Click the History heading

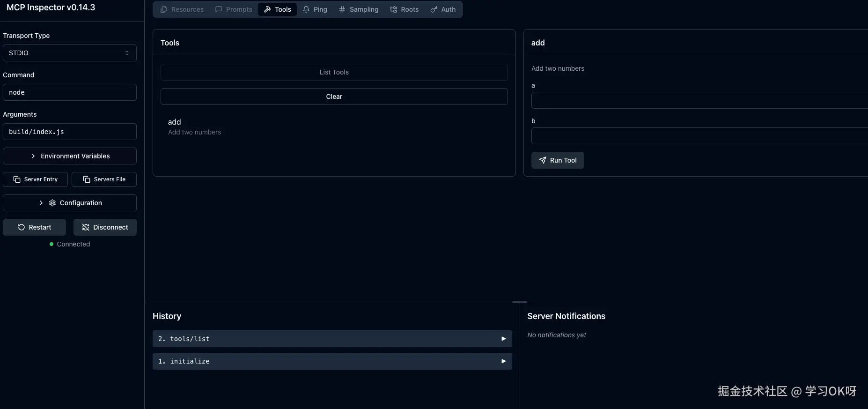tap(167, 316)
